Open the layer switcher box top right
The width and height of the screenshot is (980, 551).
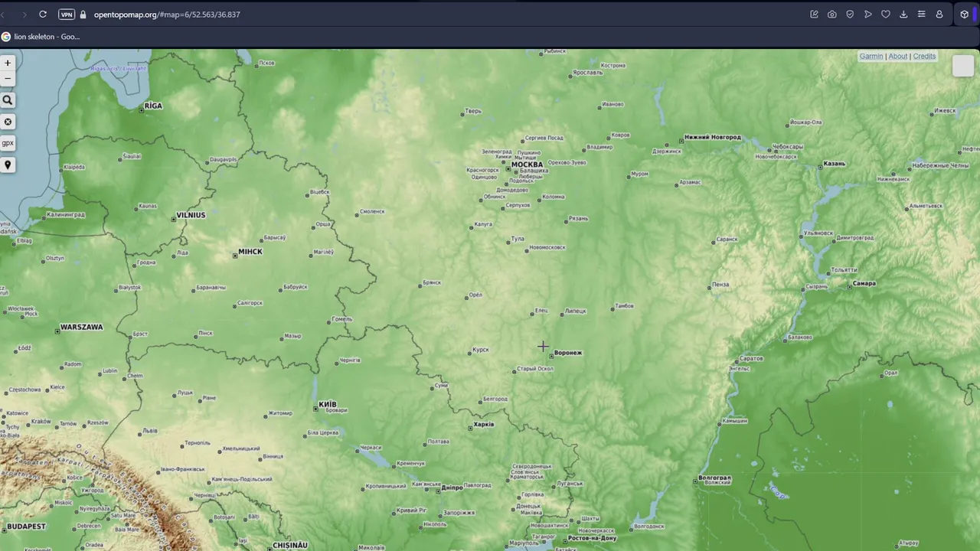tap(962, 66)
